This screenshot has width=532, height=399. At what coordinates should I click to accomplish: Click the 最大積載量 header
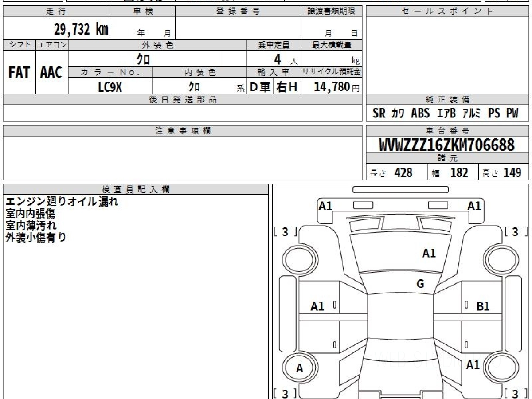coord(332,45)
